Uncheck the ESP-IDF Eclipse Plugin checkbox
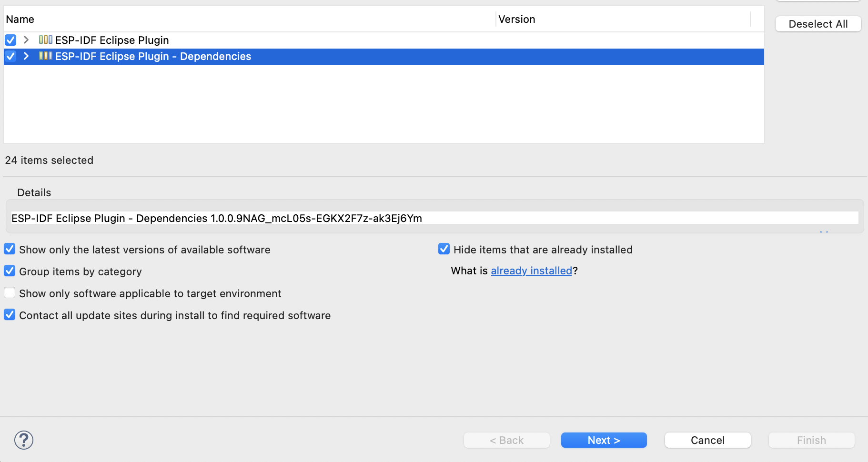868x462 pixels. pyautogui.click(x=10, y=40)
